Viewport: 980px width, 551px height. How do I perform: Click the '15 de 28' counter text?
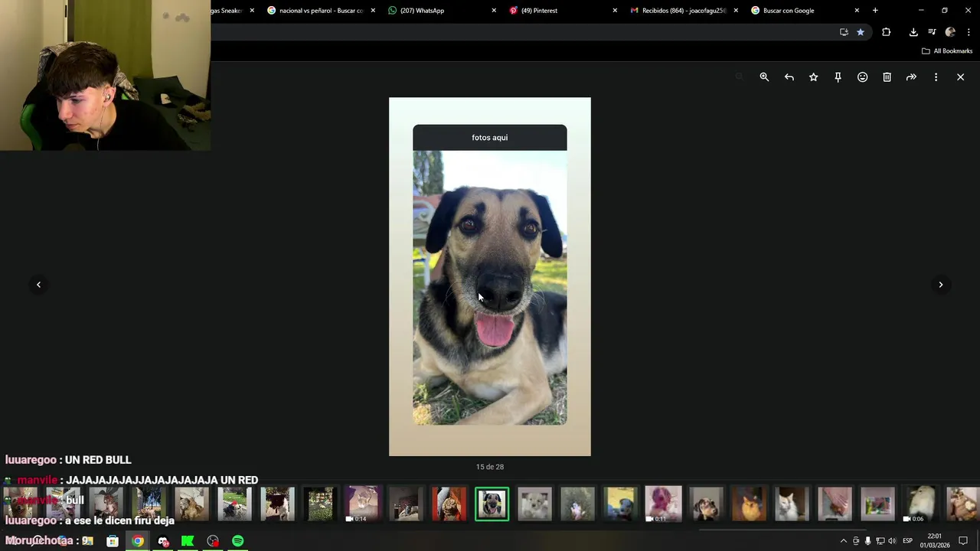click(490, 467)
